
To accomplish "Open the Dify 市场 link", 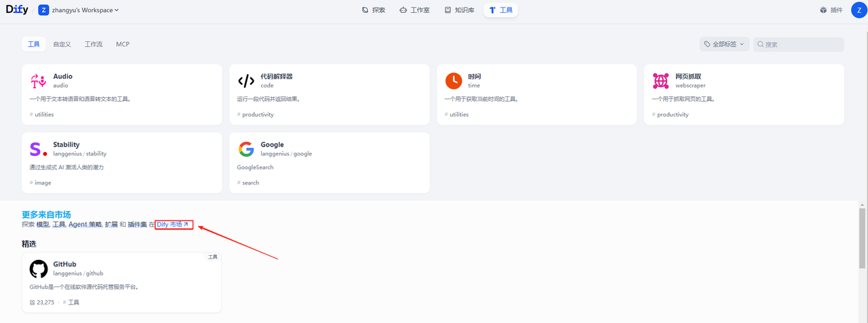I will click(173, 225).
